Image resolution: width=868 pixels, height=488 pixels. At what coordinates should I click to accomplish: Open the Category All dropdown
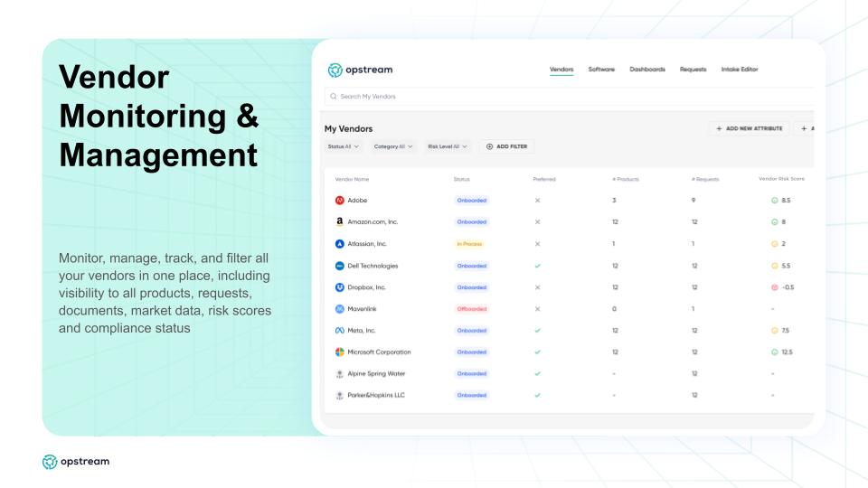tap(393, 146)
